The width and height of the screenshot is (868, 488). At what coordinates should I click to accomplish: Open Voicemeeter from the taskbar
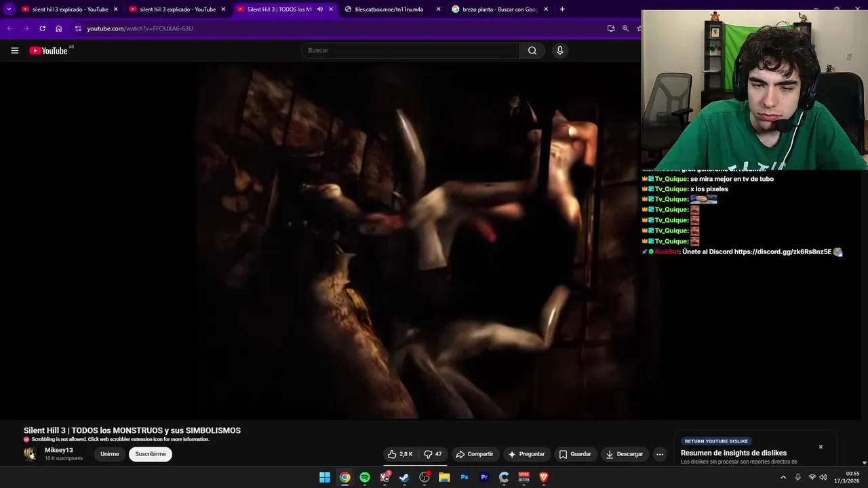coord(524,477)
